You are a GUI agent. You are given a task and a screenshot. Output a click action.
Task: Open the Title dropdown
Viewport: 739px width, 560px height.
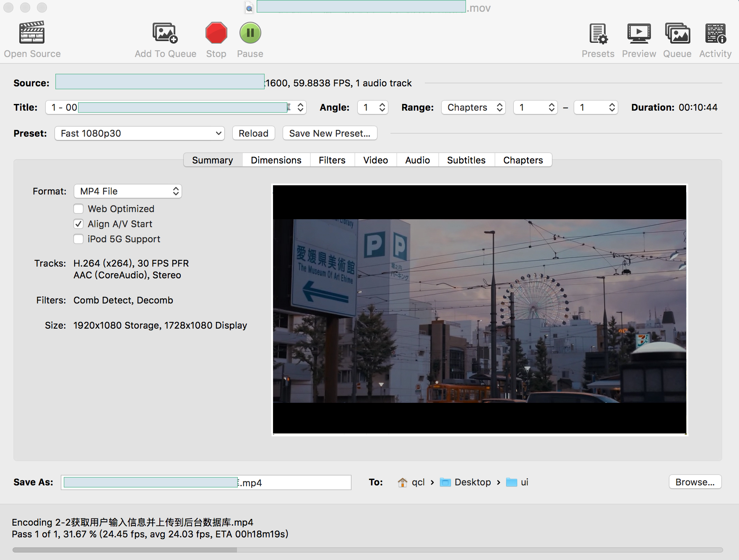click(x=176, y=107)
